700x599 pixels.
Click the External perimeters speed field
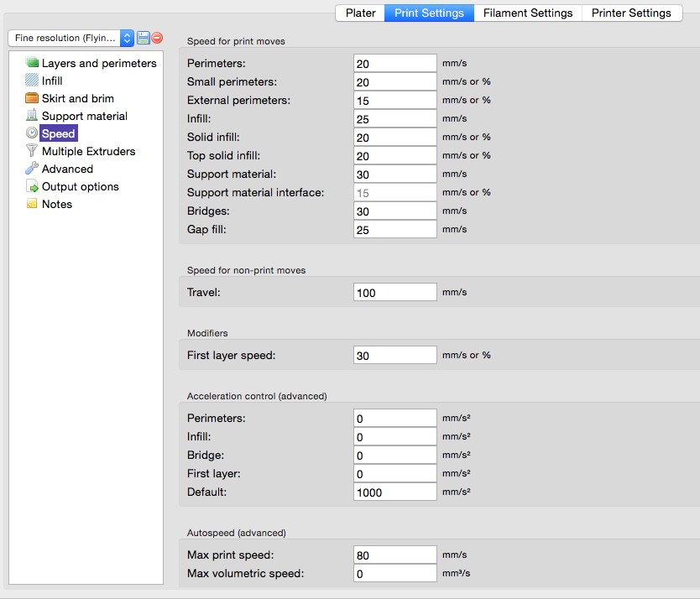pos(394,101)
